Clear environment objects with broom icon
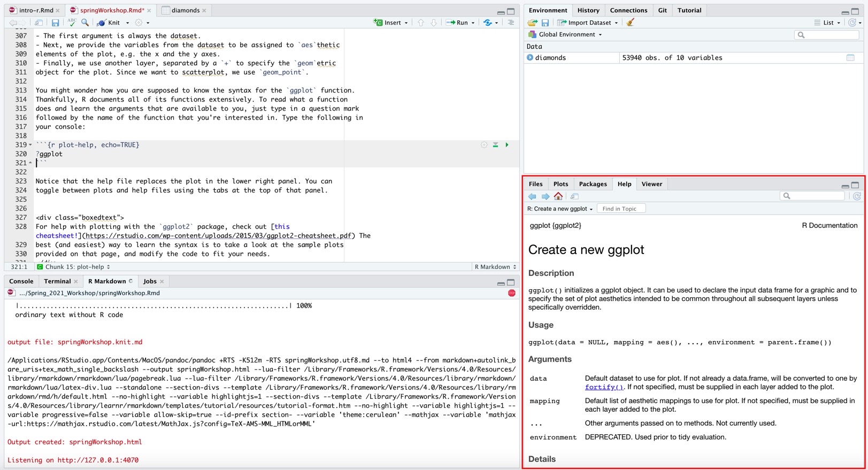 point(630,22)
